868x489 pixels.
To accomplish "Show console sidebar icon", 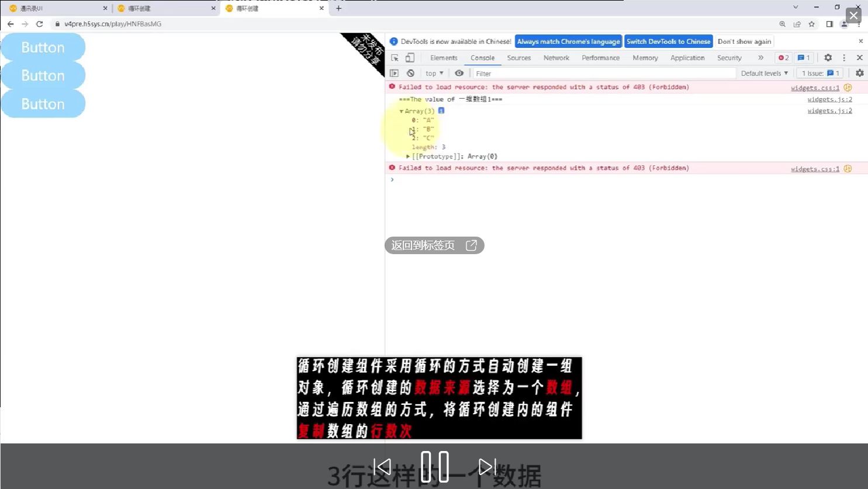I will [x=394, y=73].
